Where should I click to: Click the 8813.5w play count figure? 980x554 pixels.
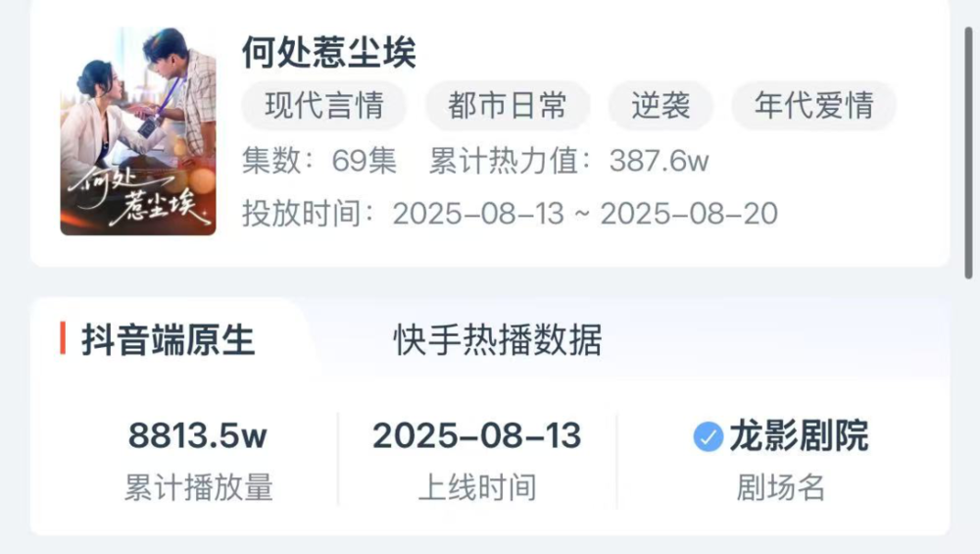click(x=198, y=436)
